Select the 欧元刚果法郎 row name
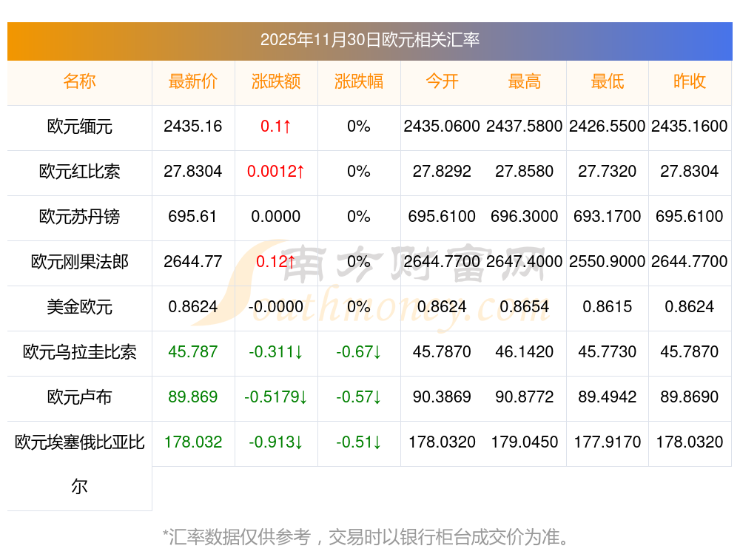The height and width of the screenshot is (560, 740). pos(79,261)
